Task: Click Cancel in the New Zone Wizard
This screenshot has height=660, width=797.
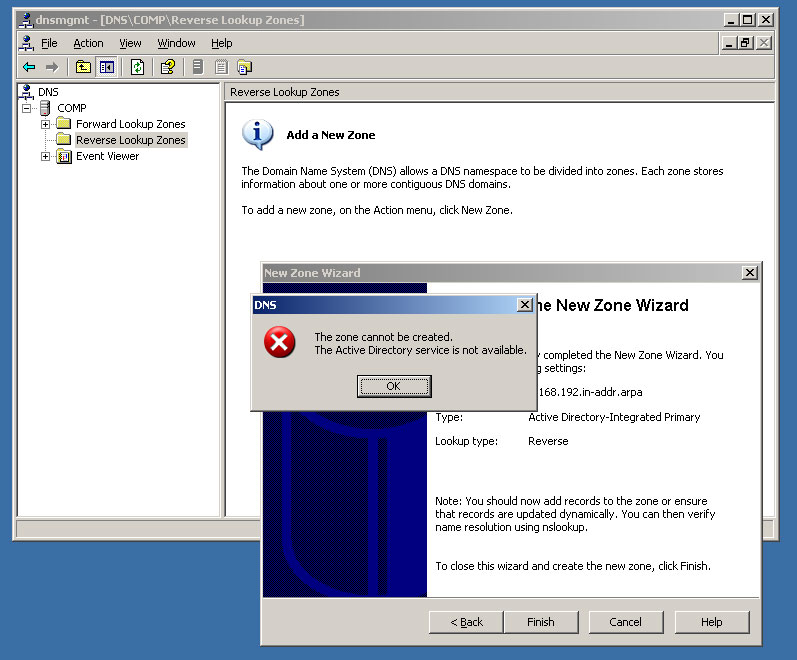Action: 626,622
